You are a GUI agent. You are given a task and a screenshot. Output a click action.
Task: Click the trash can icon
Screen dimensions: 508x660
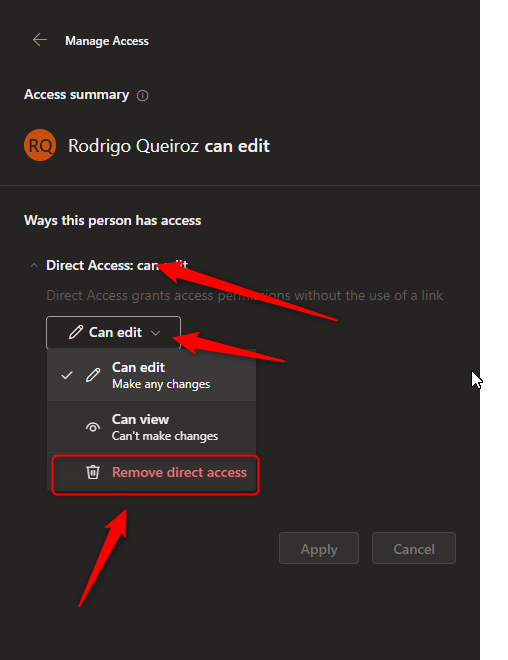point(93,472)
